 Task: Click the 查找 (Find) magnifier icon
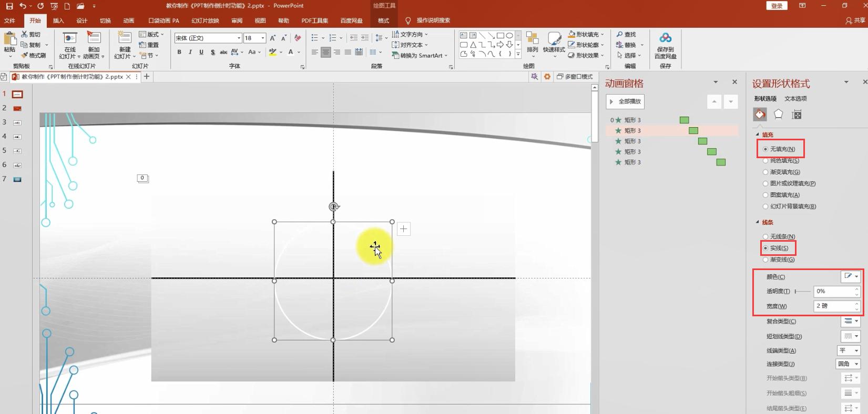pyautogui.click(x=620, y=34)
